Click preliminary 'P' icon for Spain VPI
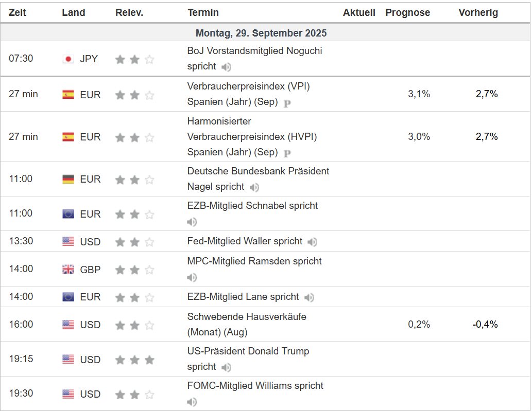The image size is (532, 411). (287, 103)
